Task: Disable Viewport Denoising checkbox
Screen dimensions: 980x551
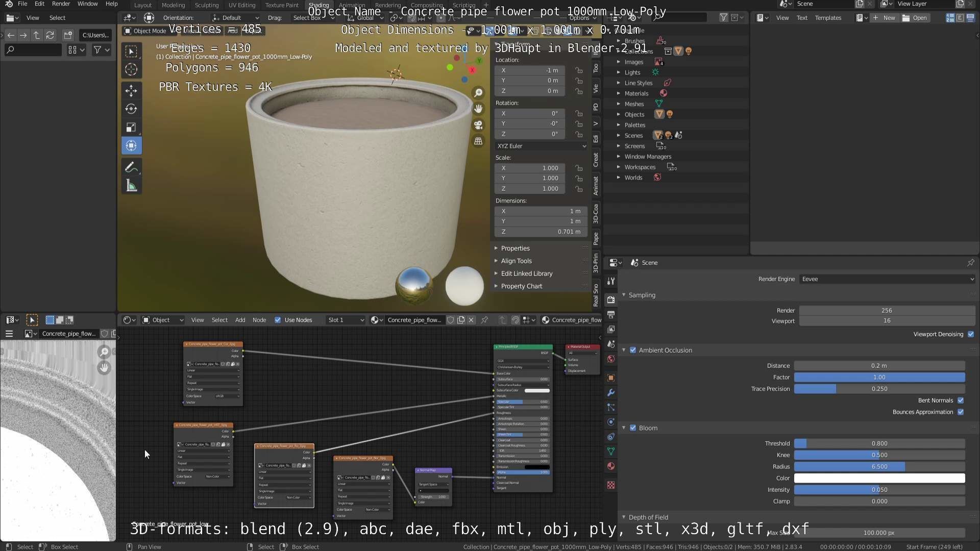Action: tap(971, 334)
